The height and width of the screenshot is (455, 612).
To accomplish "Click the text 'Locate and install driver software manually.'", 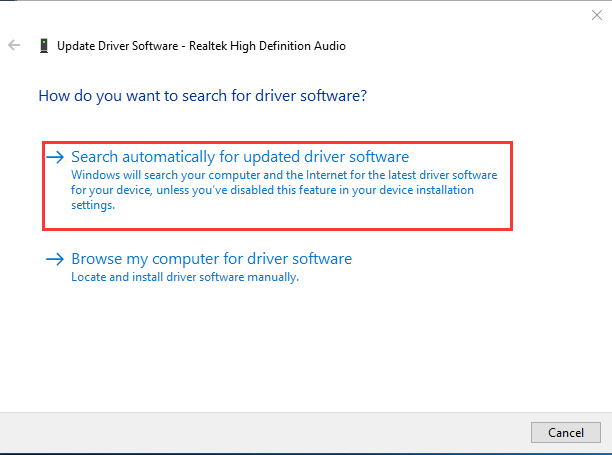I will 185,277.
